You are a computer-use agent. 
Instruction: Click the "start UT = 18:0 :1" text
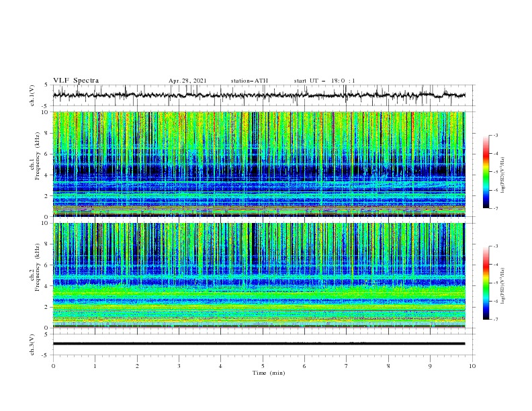tap(324, 81)
